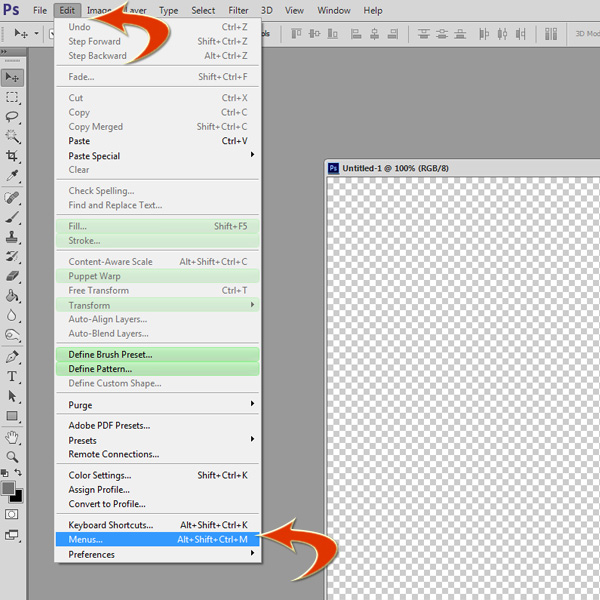Click Align right edges icon
Viewport: 600px width, 600px height.
coord(393,34)
